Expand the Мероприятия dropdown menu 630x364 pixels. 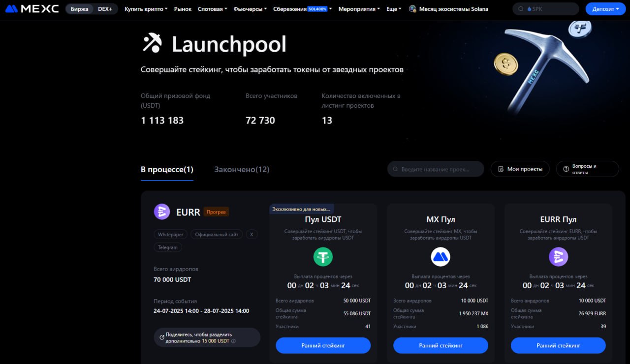359,9
